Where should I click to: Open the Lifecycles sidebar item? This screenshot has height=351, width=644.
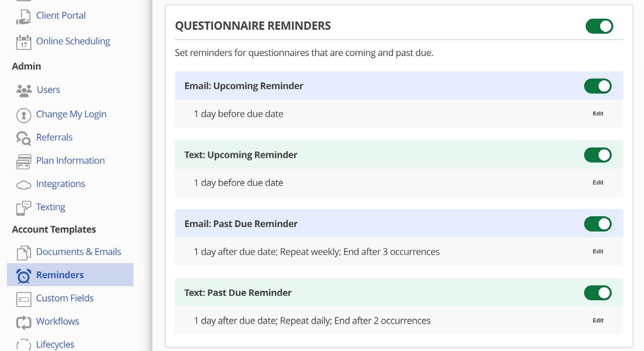click(55, 344)
